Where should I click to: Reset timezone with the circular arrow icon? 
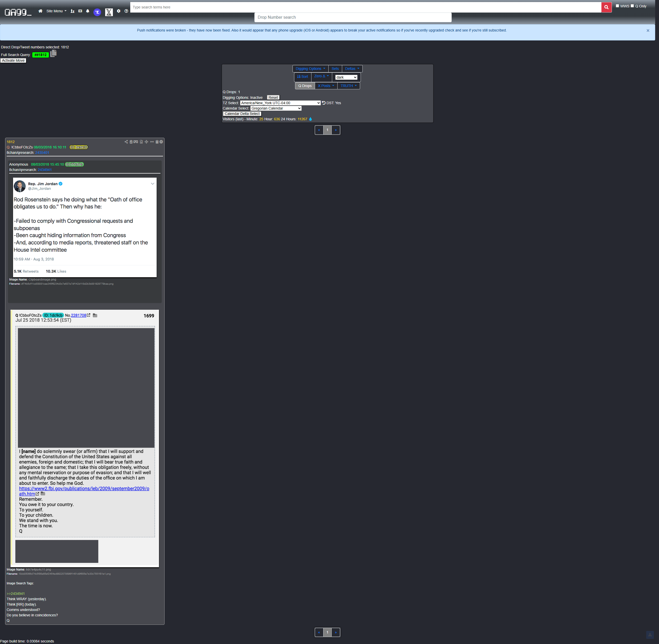pyautogui.click(x=323, y=103)
